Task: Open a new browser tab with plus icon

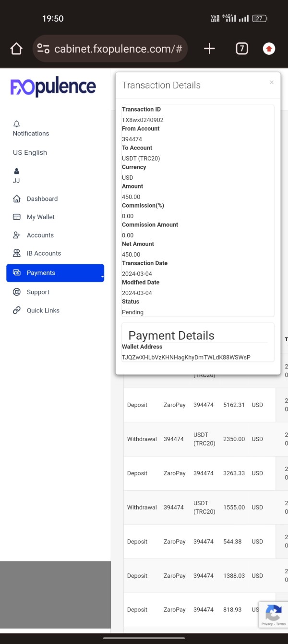Action: [x=209, y=49]
